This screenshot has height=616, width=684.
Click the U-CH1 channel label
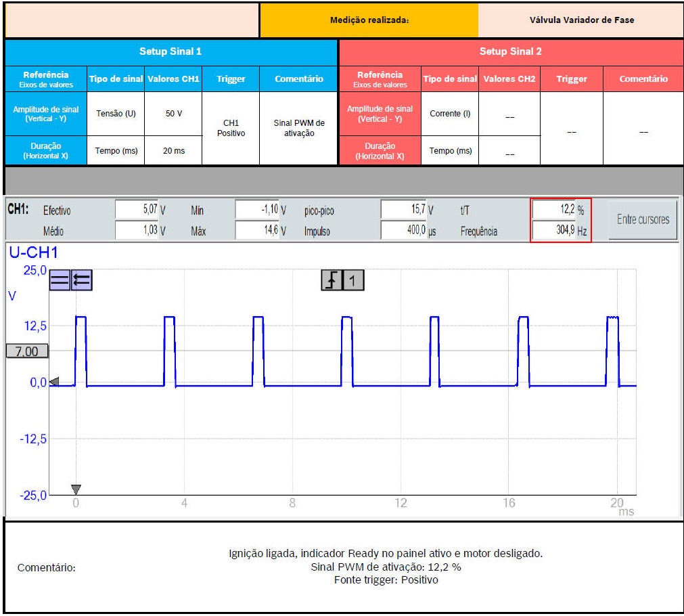pyautogui.click(x=33, y=253)
